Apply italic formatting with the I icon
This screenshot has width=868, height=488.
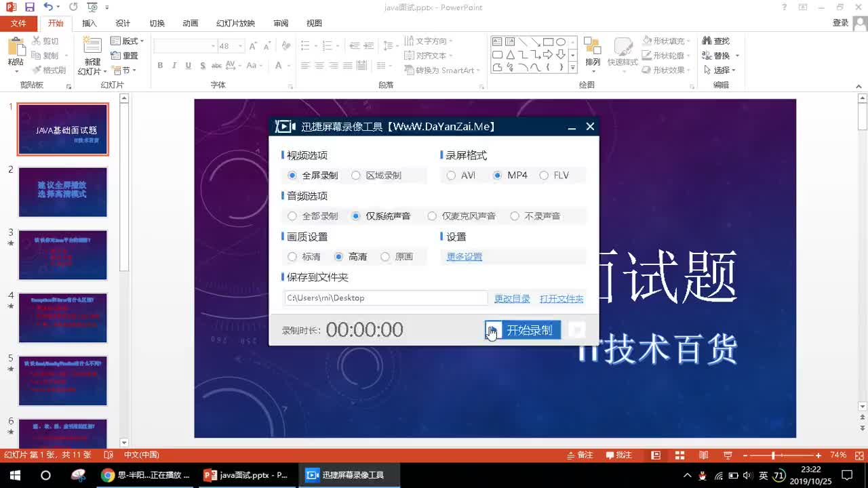174,66
